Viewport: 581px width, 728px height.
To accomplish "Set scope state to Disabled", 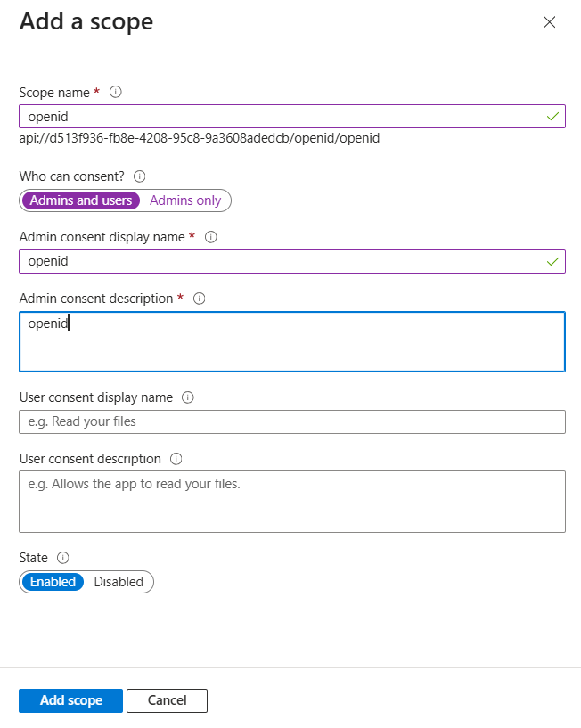I will (x=119, y=582).
